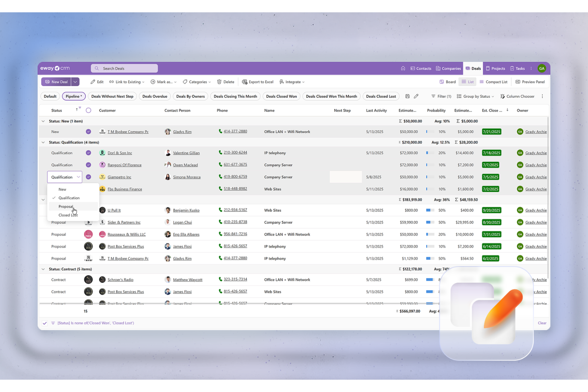Click the edit view pencil icon
This screenshot has height=392, width=588.
point(416,96)
